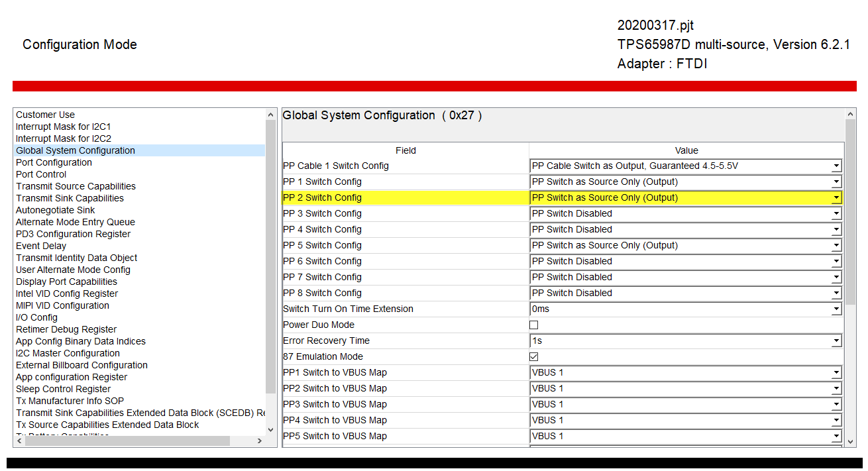
Task: Open PP 1 Switch Config dropdown
Action: coord(686,182)
